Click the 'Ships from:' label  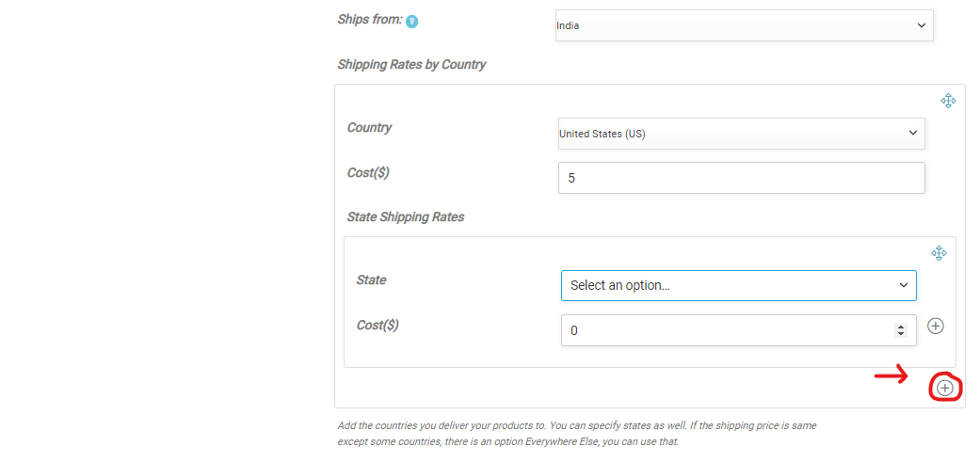(x=369, y=20)
